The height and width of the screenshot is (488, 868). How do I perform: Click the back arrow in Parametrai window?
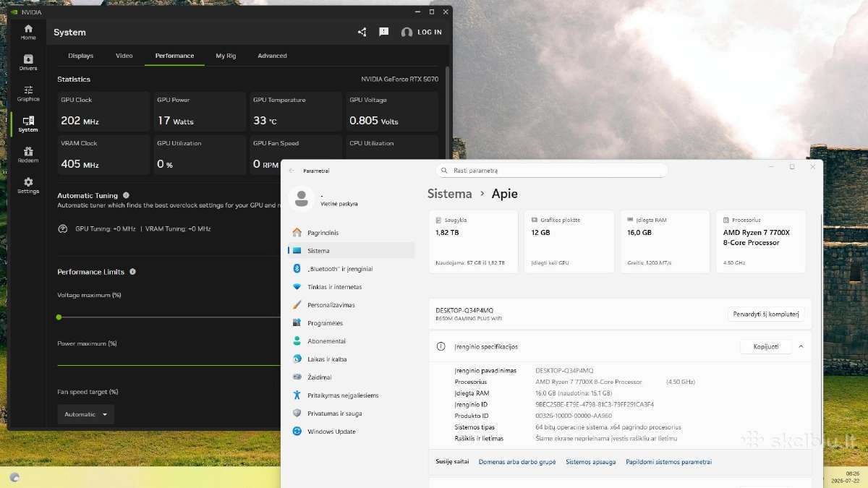coord(292,171)
